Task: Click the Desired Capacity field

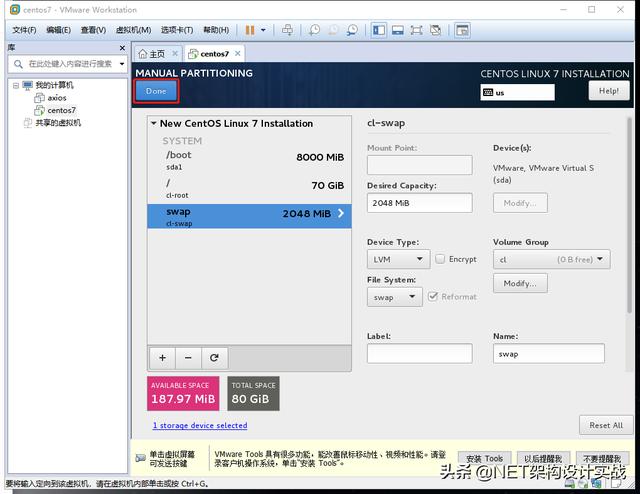Action: (420, 203)
